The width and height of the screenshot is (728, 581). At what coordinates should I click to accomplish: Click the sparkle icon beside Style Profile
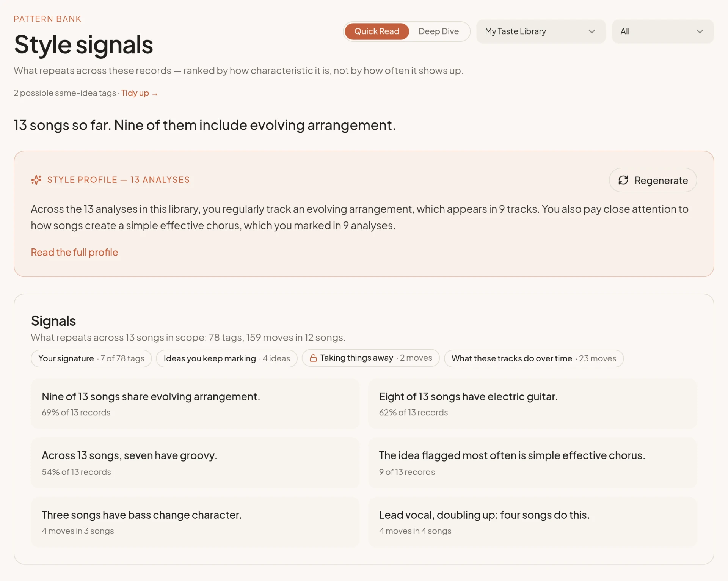(36, 180)
